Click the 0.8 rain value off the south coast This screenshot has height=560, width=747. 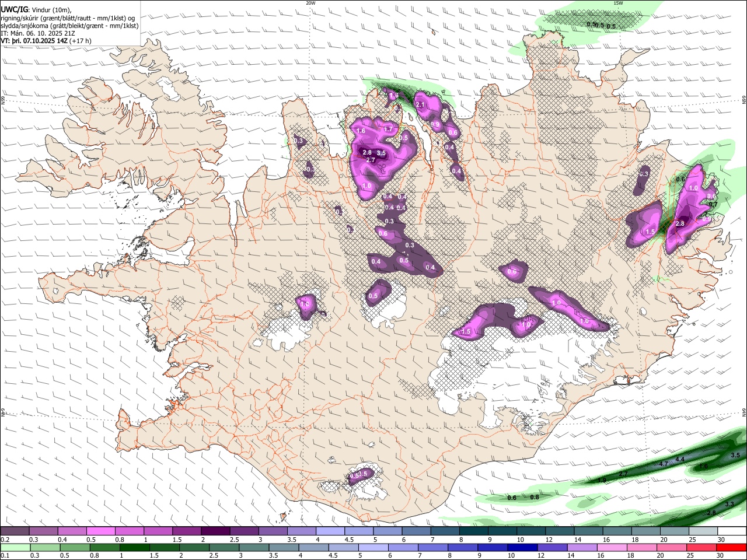tap(534, 497)
